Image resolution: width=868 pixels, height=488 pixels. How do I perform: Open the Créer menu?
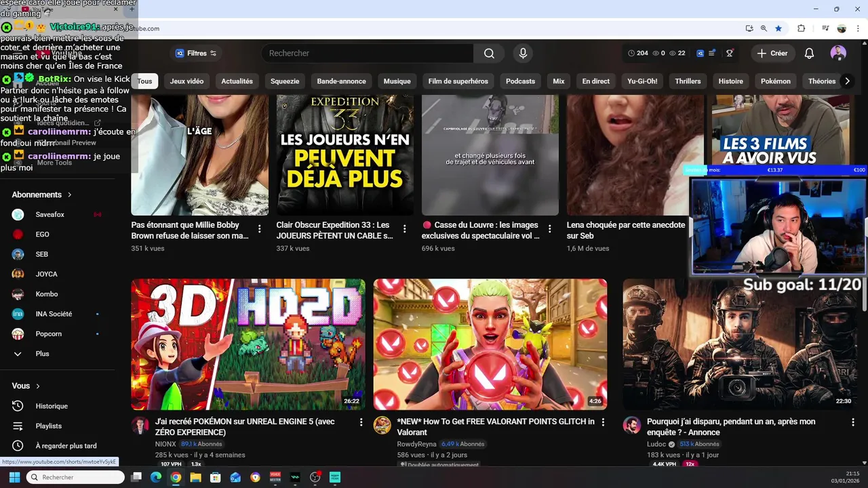[772, 54]
